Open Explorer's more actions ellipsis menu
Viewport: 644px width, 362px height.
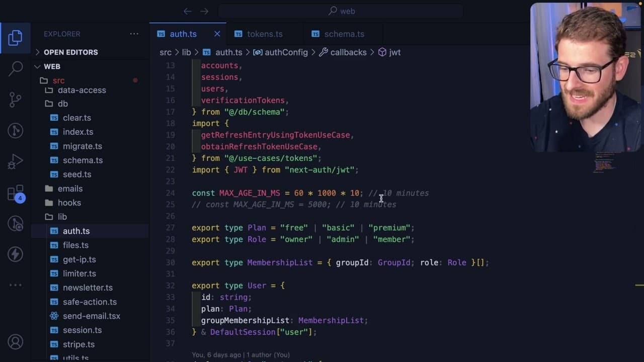pyautogui.click(x=134, y=34)
